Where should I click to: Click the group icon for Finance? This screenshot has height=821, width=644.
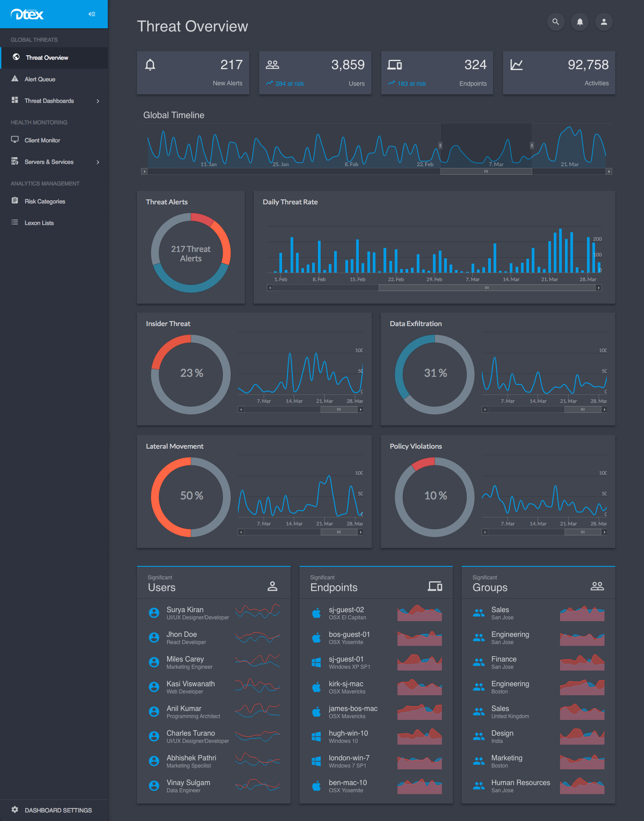click(x=479, y=662)
